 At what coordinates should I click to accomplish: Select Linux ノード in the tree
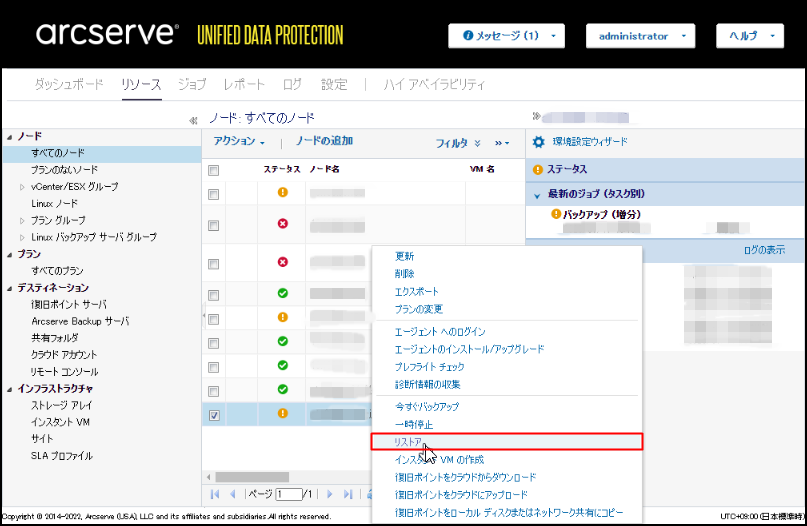click(55, 203)
